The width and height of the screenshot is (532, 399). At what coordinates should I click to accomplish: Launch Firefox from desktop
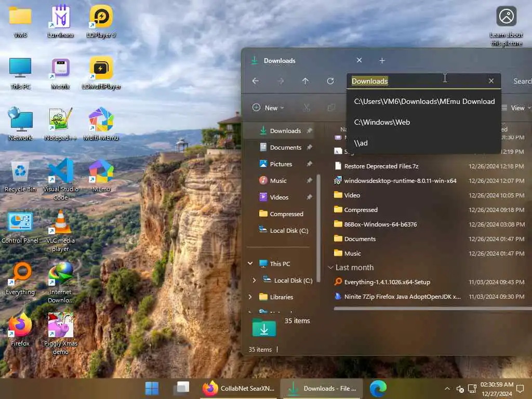[20, 330]
